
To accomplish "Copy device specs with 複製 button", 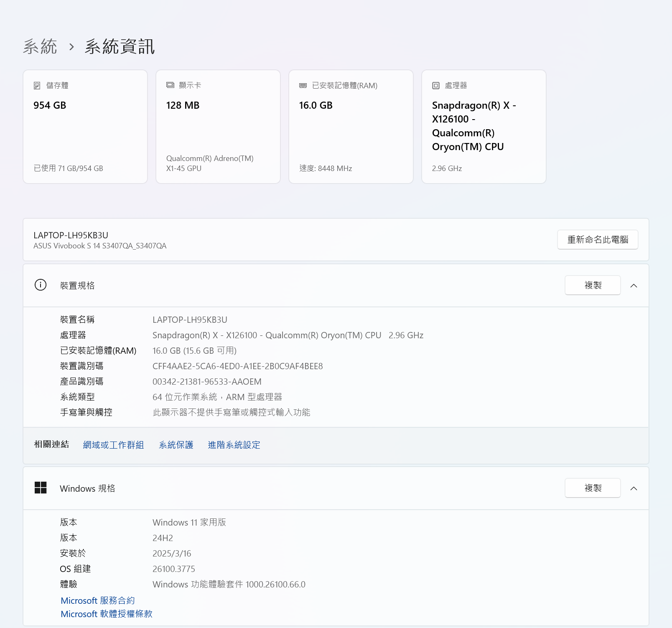I will click(x=593, y=285).
